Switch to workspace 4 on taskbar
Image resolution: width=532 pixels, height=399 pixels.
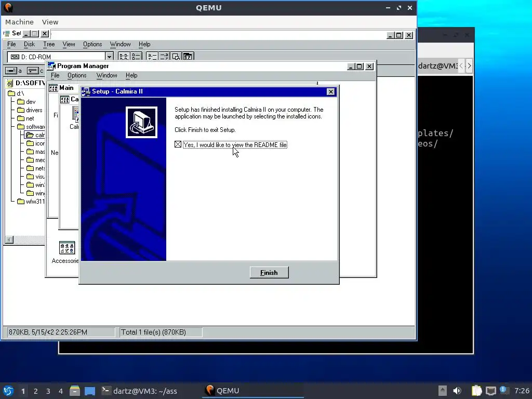click(60, 391)
